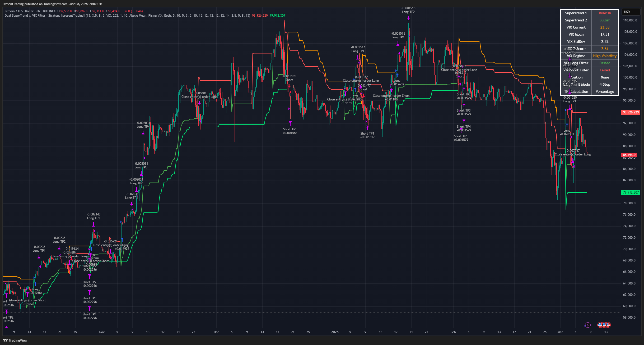Click the VIX Mean row label
644x345 pixels.
(x=576, y=34)
